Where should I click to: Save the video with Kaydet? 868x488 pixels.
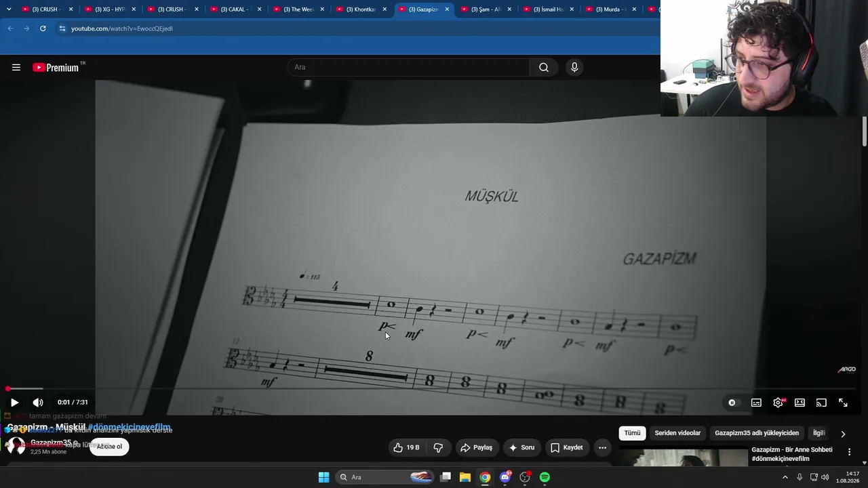pyautogui.click(x=566, y=447)
